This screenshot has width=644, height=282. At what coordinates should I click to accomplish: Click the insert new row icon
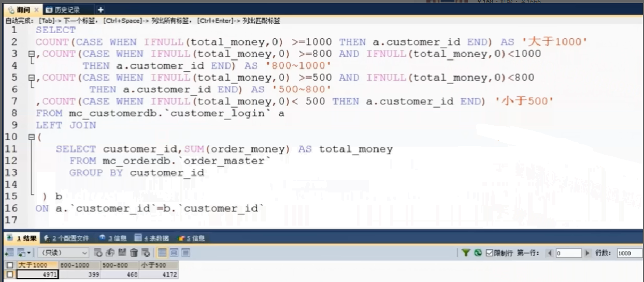(x=99, y=253)
